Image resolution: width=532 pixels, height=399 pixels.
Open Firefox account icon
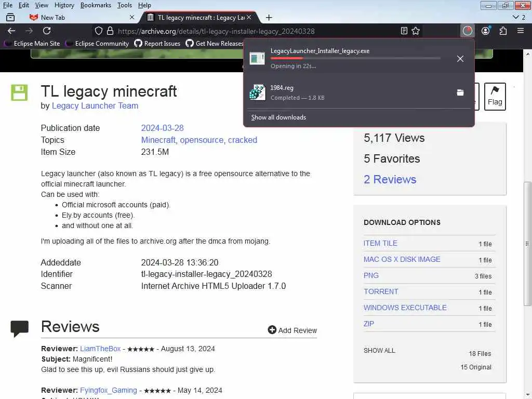pos(486,31)
